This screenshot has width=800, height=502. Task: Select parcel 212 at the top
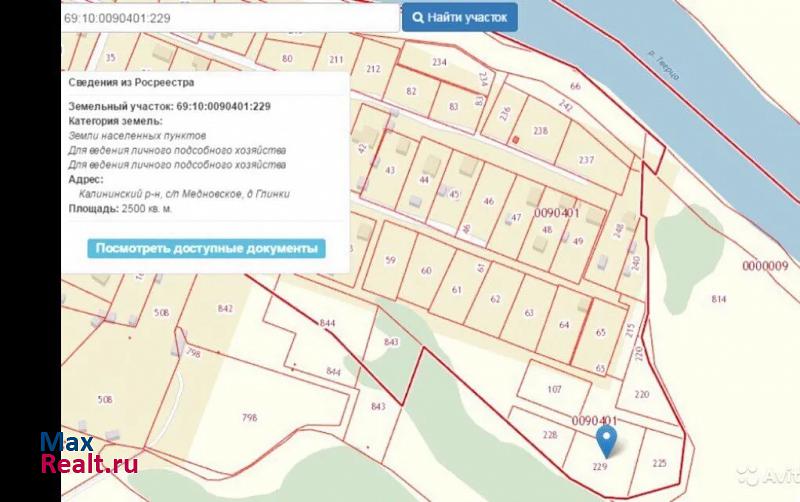coord(374,69)
